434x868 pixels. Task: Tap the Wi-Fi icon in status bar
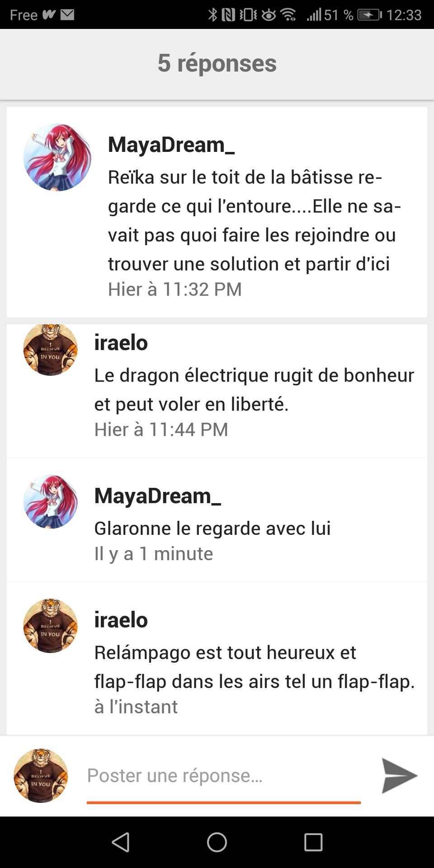pyautogui.click(x=288, y=14)
